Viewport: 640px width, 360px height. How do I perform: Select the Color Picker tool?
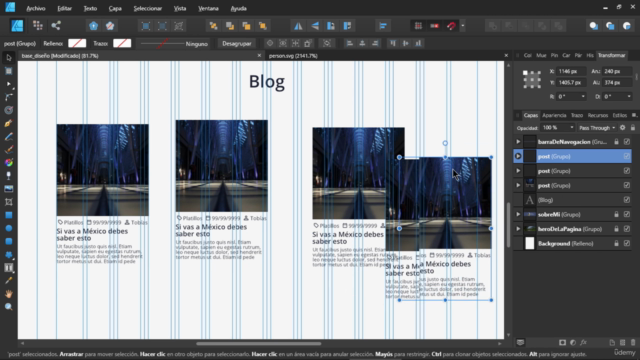point(9,281)
